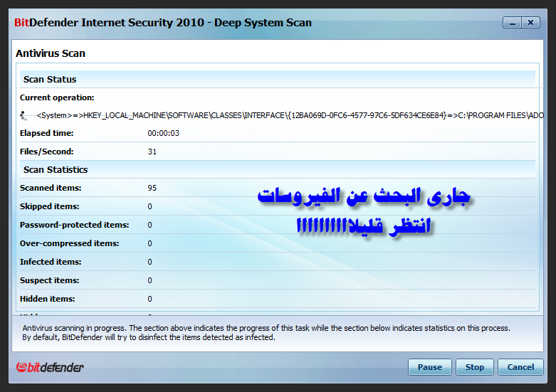This screenshot has width=556, height=392.
Task: Click the Hidden items label
Action: 47,299
